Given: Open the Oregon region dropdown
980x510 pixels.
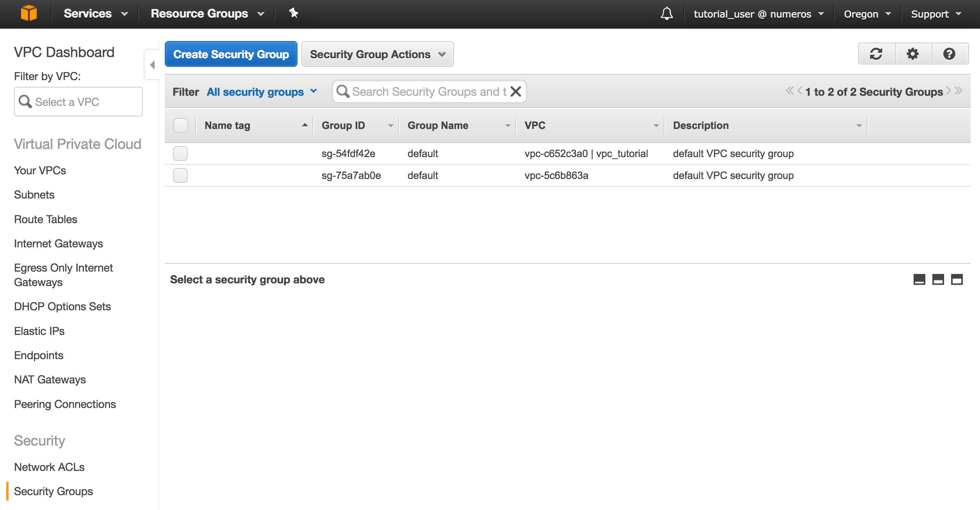Looking at the screenshot, I should (x=867, y=14).
